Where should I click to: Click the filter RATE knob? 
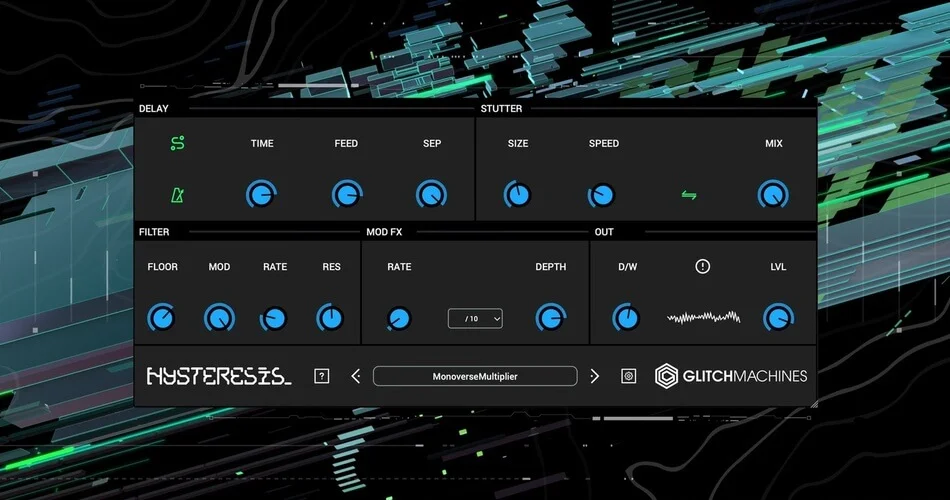pos(274,318)
